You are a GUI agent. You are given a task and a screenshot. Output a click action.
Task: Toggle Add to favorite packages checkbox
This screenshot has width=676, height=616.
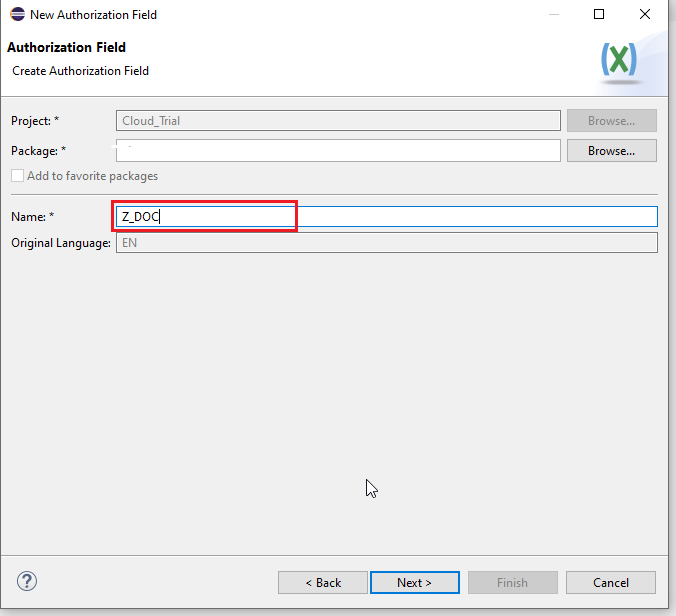pos(18,176)
